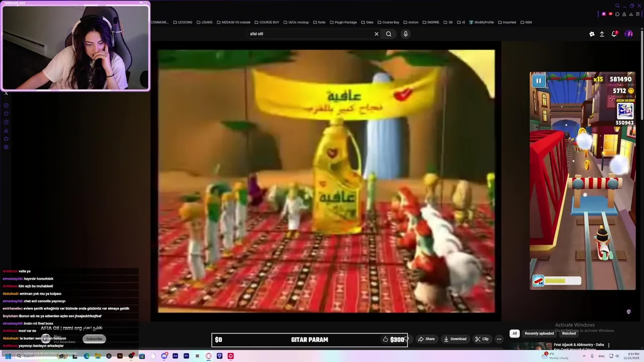Select the All filter chip
Viewport: 644px width, 362px height.
514,333
